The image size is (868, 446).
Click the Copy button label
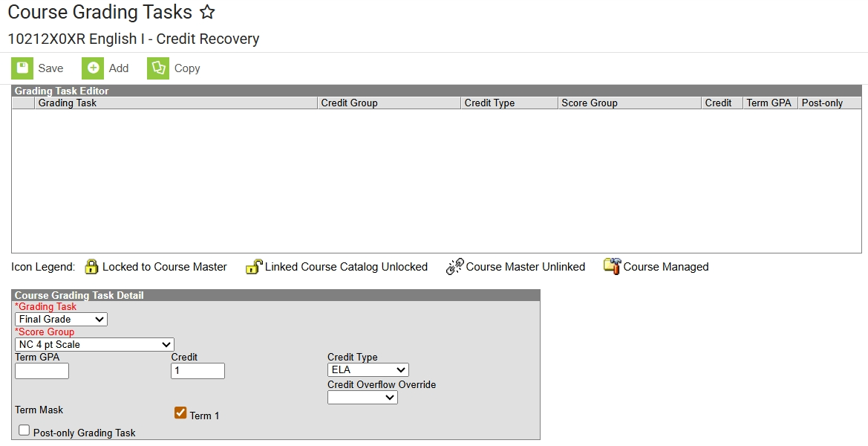[187, 68]
